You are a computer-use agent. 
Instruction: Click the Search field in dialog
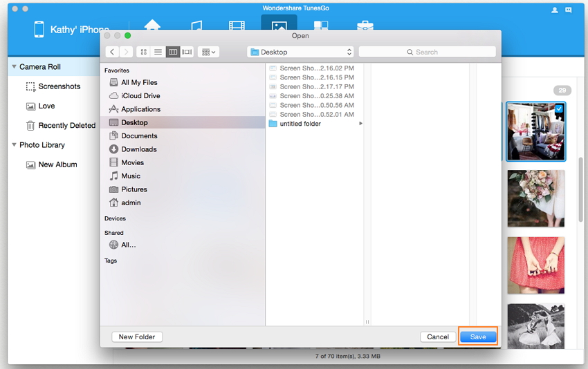(427, 52)
